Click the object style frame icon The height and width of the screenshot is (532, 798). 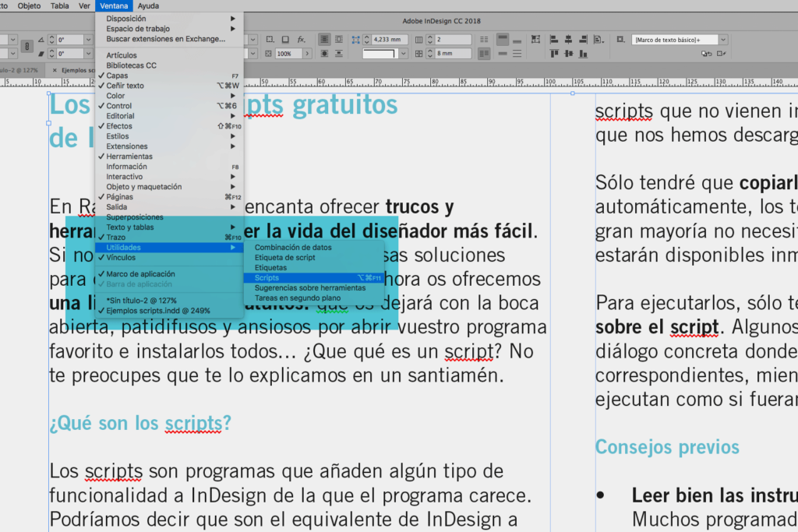[x=620, y=39]
